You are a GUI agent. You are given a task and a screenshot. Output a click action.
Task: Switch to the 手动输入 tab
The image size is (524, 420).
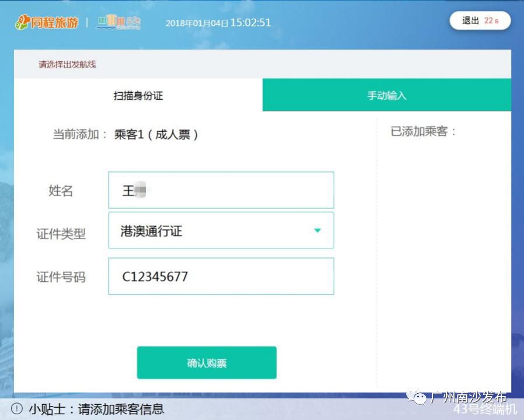tap(386, 94)
